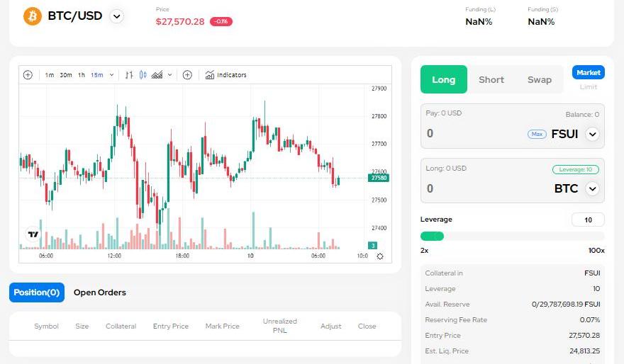Click the Bitcoin logo icon
The image size is (624, 364).
tap(33, 16)
